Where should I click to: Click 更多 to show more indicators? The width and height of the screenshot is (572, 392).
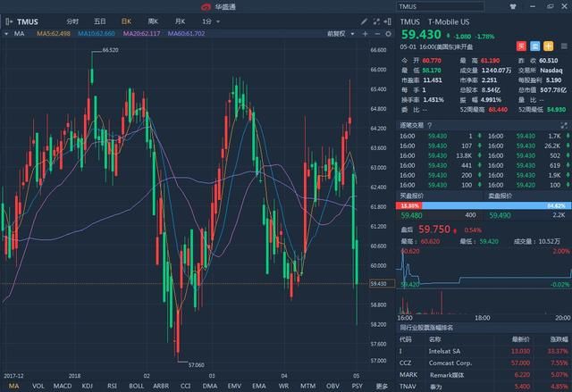point(382,386)
